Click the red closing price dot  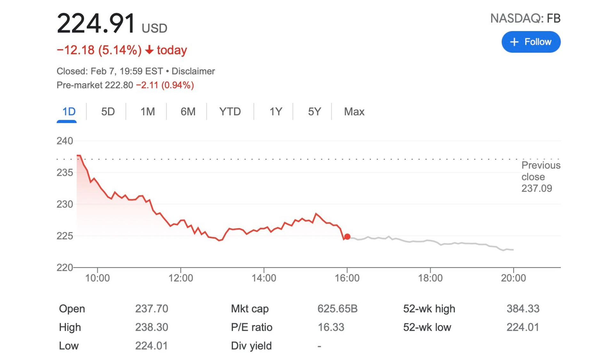pos(347,236)
